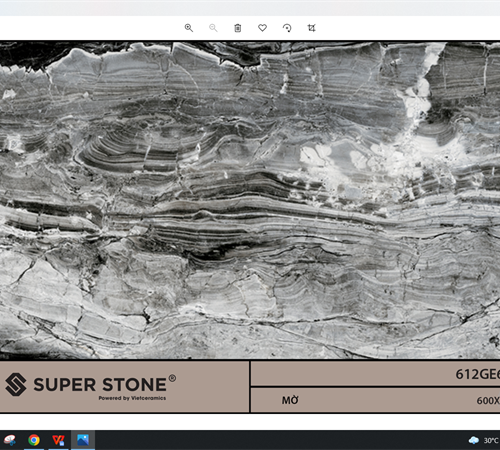Click the MỜ finish label
Viewport: 500px width, 450px height.
point(290,400)
